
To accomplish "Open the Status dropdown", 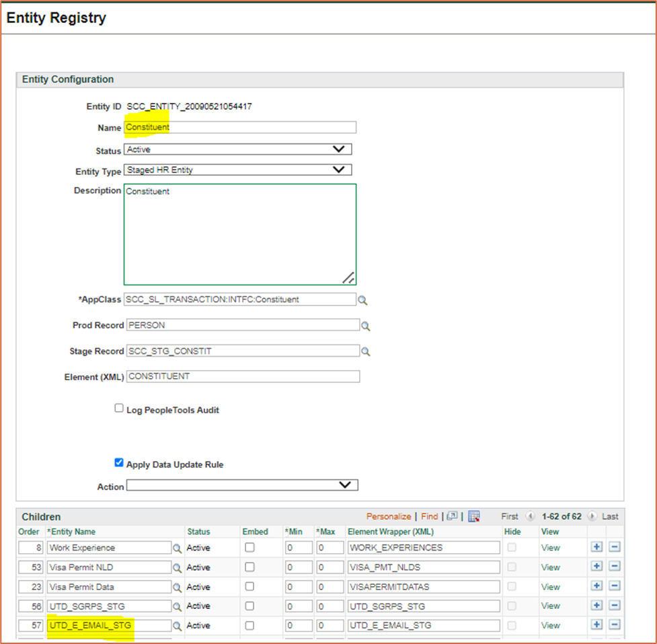I will click(x=238, y=149).
